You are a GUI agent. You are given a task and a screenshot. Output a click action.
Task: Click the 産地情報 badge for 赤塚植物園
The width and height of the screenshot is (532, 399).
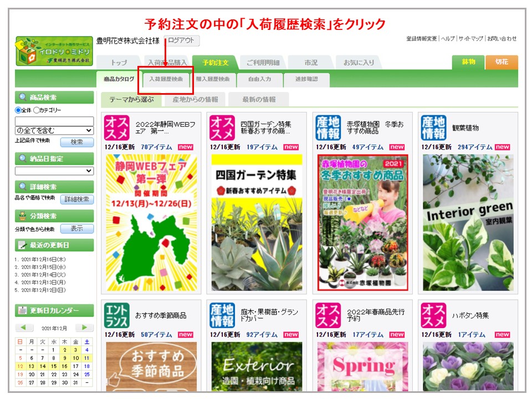click(328, 128)
